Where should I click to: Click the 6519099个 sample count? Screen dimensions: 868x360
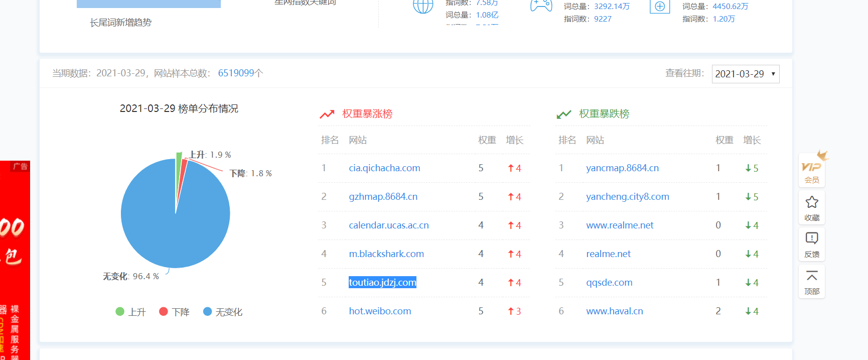(240, 73)
